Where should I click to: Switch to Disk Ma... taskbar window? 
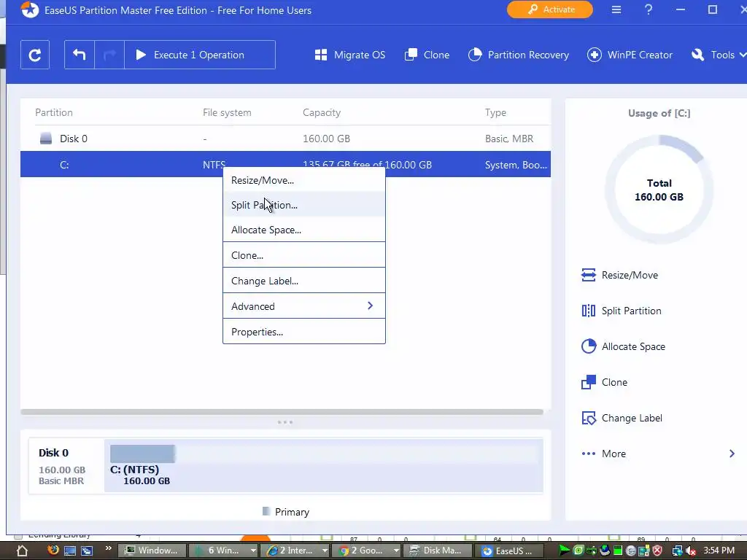pos(438,551)
